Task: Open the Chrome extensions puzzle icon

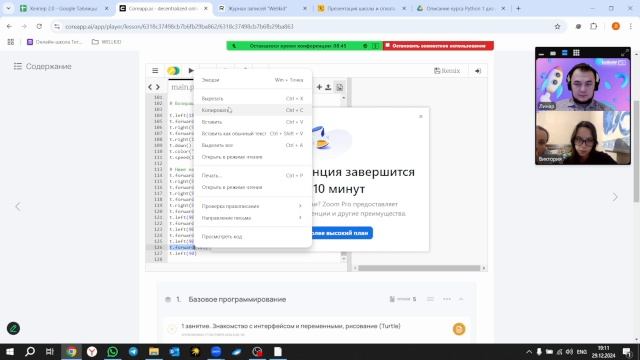Action: pyautogui.click(x=593, y=27)
